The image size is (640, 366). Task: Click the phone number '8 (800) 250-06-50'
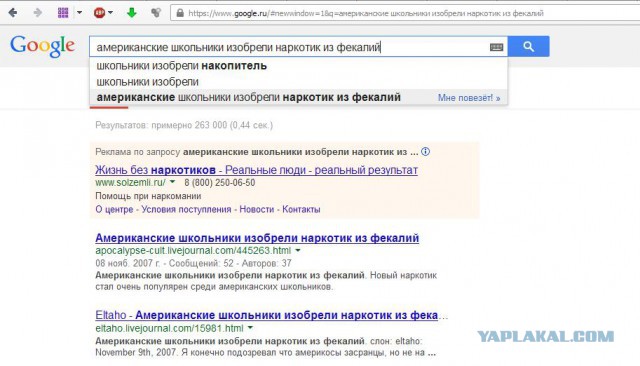coord(220,182)
